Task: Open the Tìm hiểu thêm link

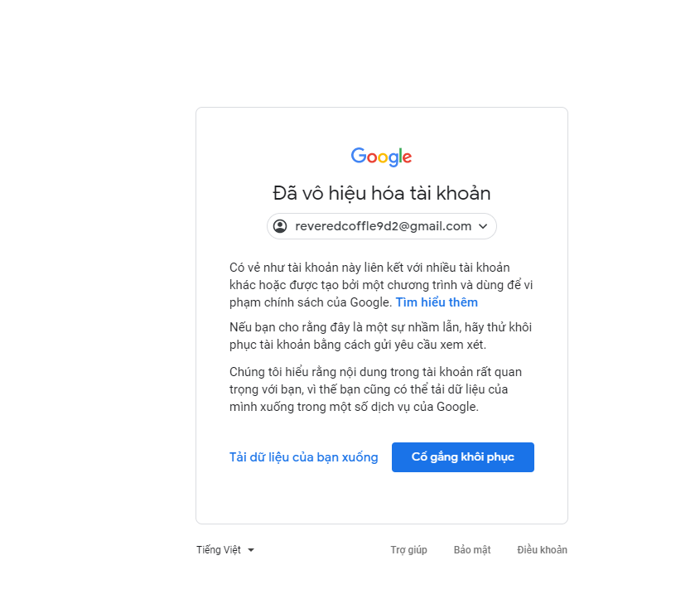Action: [437, 302]
